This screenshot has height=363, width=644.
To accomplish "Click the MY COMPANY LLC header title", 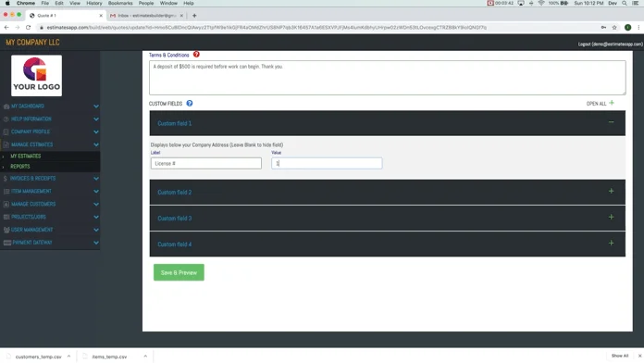I will [x=32, y=43].
